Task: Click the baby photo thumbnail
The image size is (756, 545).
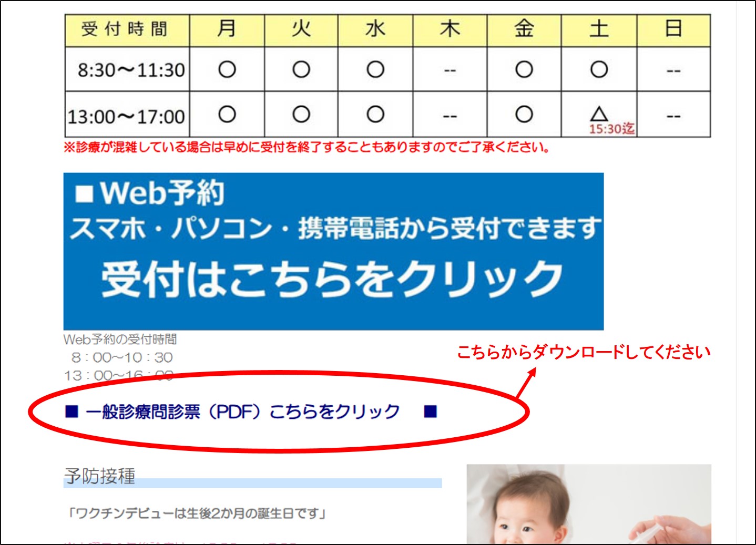Action: (x=588, y=503)
